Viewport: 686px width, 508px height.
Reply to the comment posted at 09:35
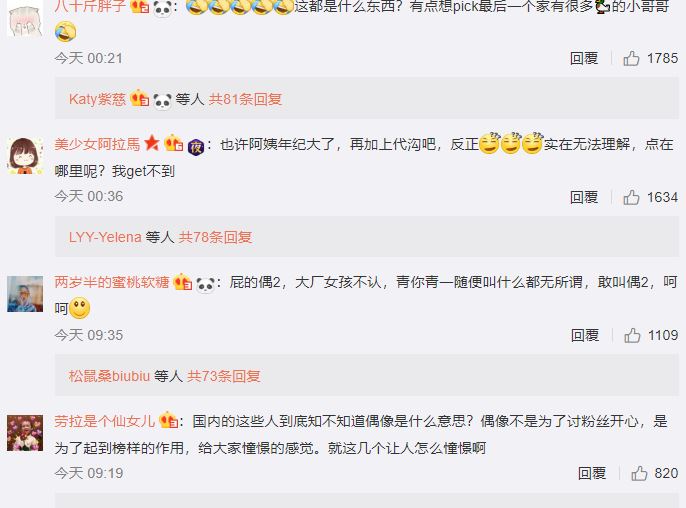[585, 336]
